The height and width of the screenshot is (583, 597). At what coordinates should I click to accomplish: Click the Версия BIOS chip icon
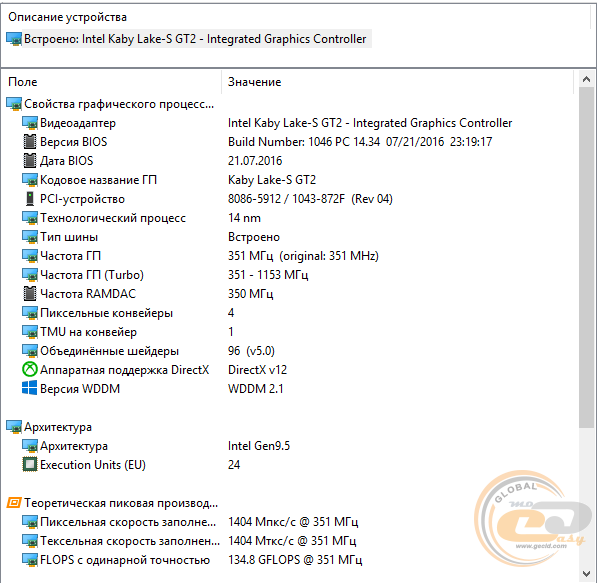[x=30, y=142]
